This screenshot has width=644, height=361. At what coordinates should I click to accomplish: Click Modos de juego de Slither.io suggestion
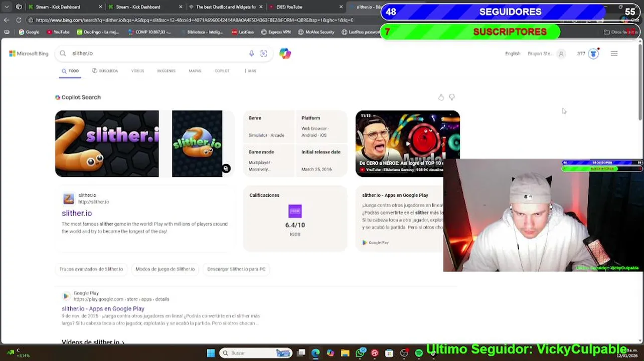click(x=165, y=269)
